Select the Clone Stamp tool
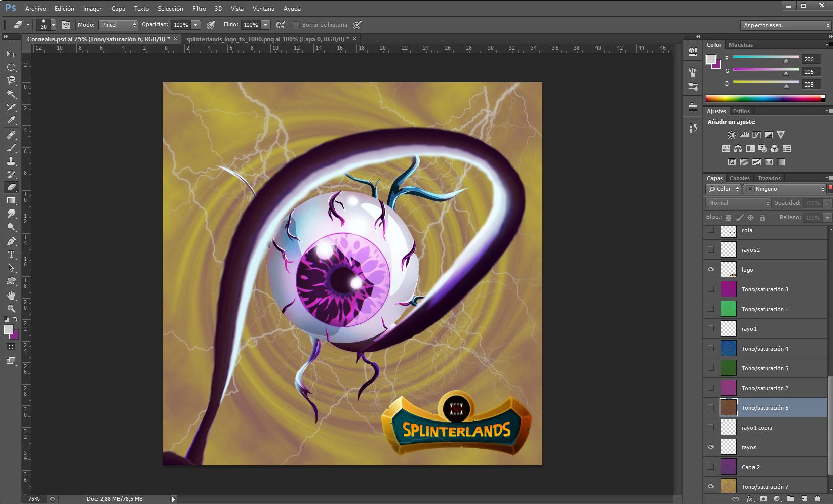833x504 pixels. coord(11,161)
